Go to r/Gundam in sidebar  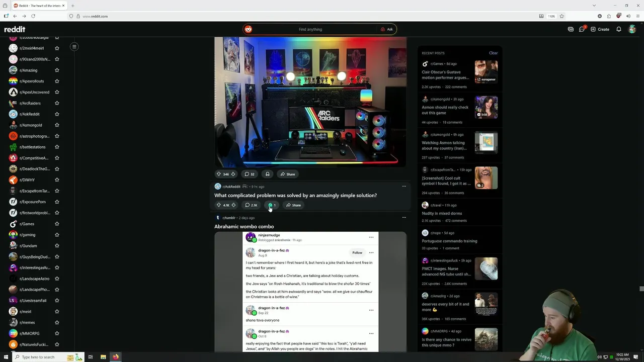[x=28, y=246]
